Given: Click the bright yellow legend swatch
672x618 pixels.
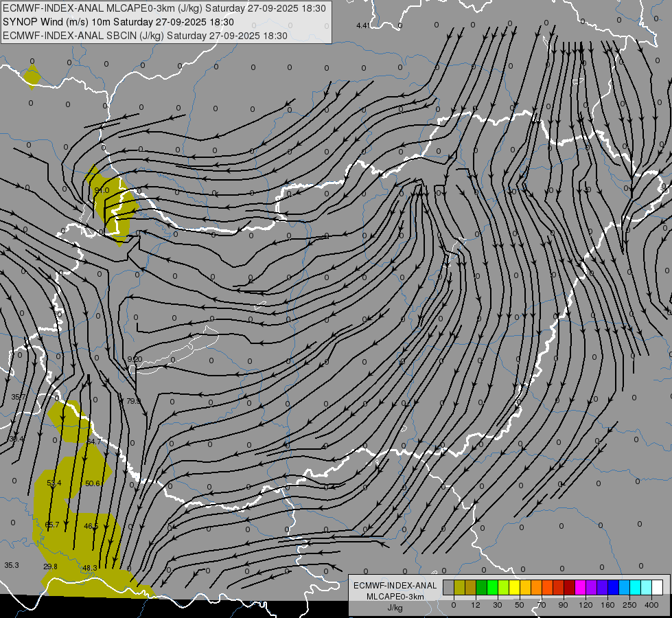Looking at the screenshot, I should coord(514,587).
